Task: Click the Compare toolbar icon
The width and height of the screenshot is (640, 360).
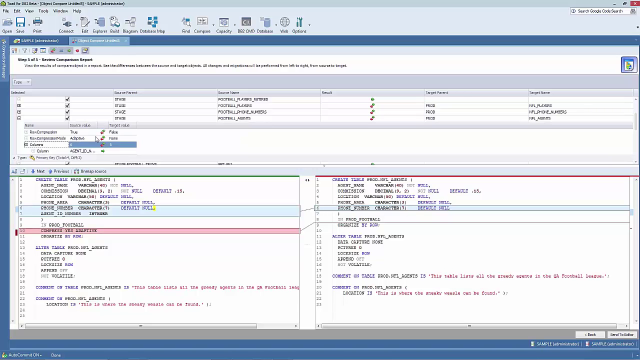Action: (202, 25)
